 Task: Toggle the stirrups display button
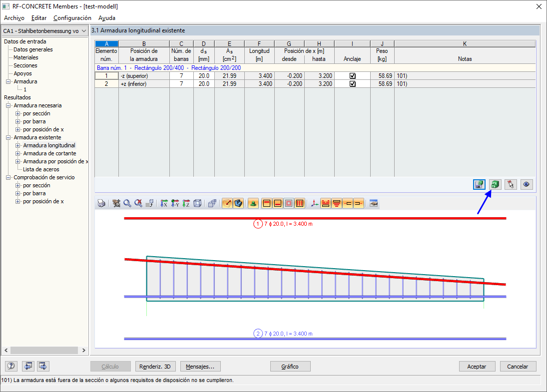pyautogui.click(x=300, y=203)
